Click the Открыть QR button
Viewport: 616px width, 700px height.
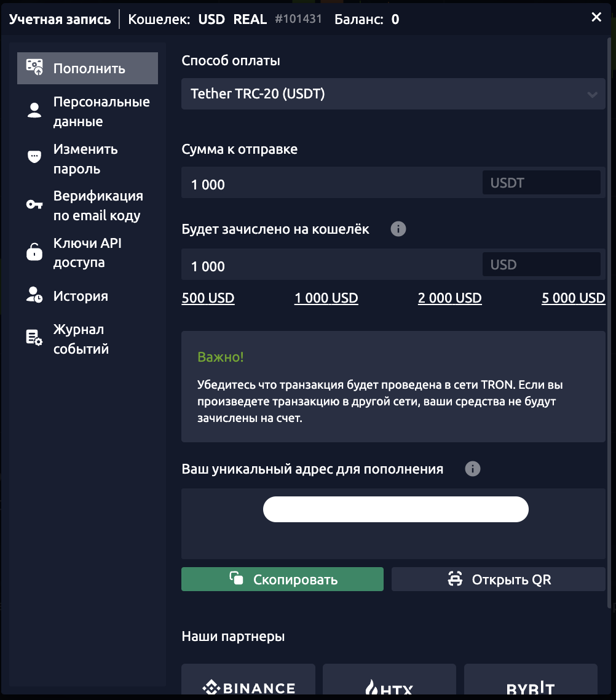point(498,579)
